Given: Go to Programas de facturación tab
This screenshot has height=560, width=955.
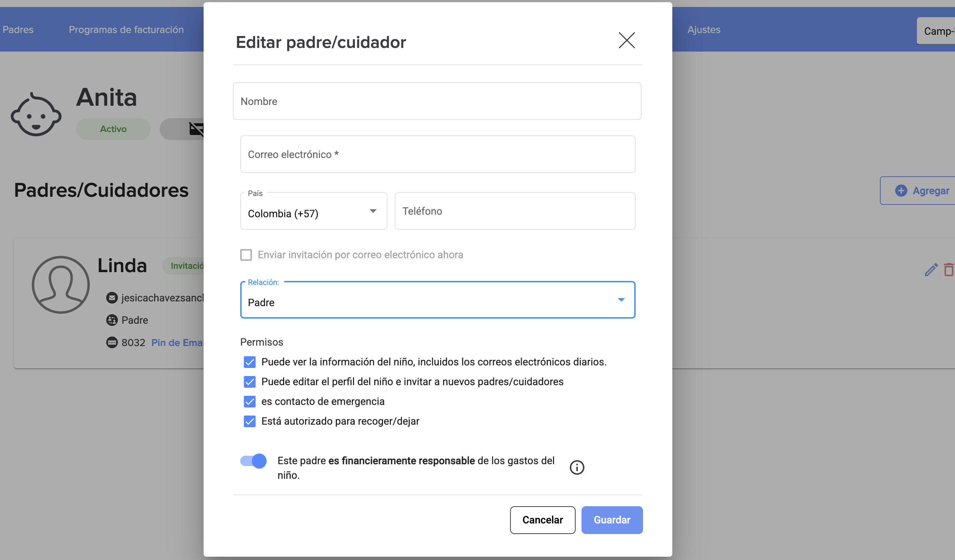Looking at the screenshot, I should pos(126,30).
